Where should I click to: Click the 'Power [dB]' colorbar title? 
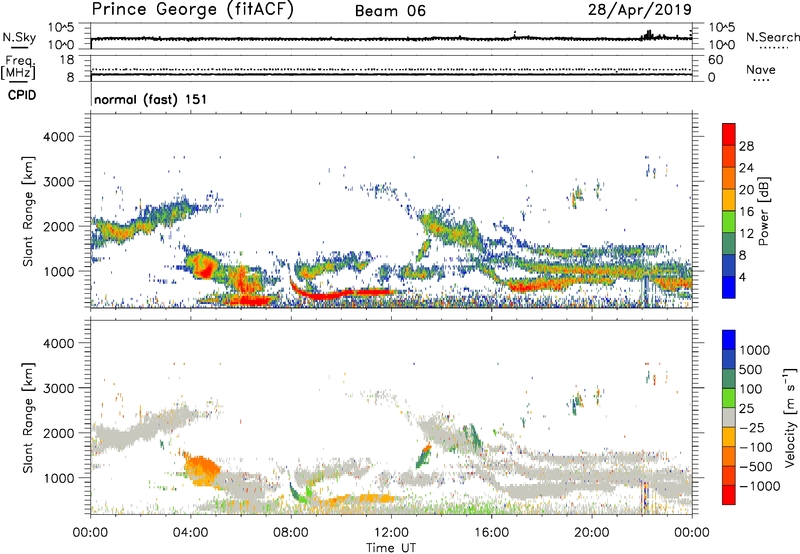(x=764, y=211)
